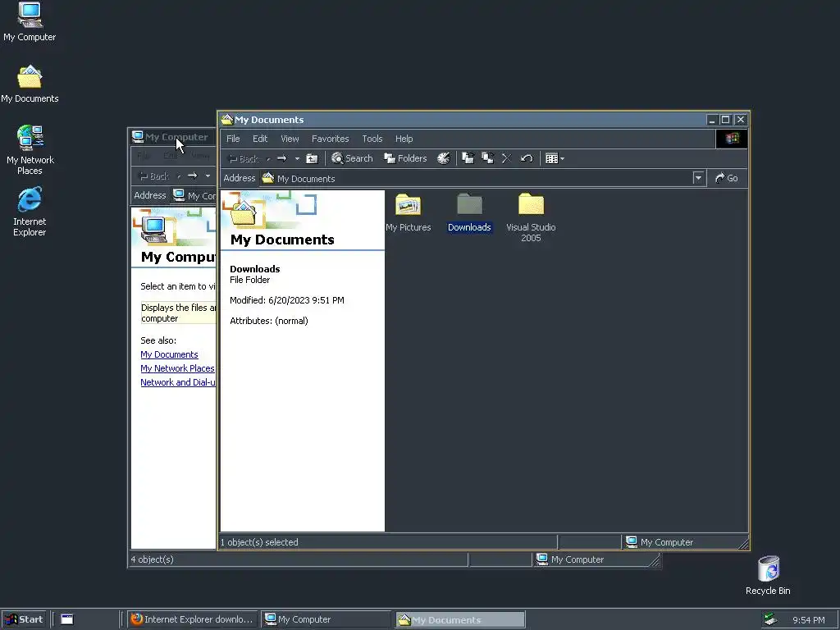Screen dimensions: 840x630
Task: Click the My Network Places desktop icon
Action: [30, 151]
